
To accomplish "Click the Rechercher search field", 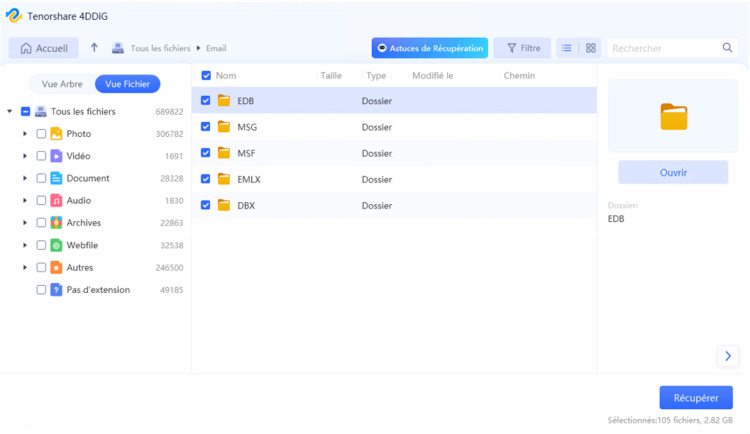I will point(662,48).
